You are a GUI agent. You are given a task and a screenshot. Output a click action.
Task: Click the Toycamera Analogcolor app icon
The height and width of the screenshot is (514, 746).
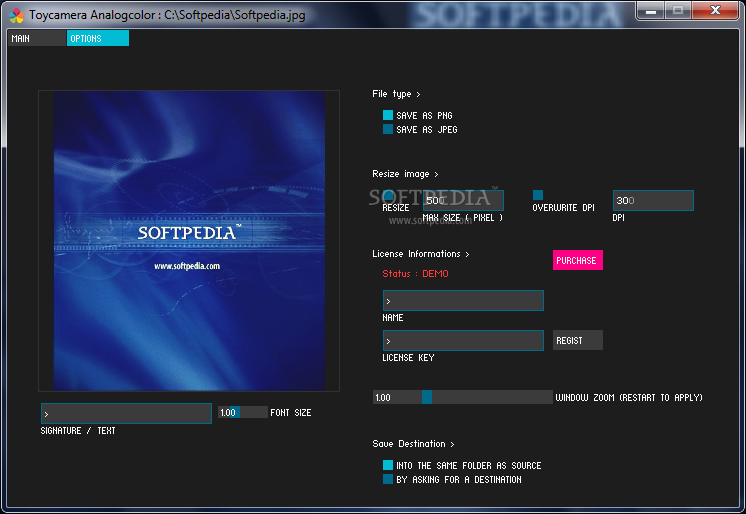pyautogui.click(x=16, y=16)
